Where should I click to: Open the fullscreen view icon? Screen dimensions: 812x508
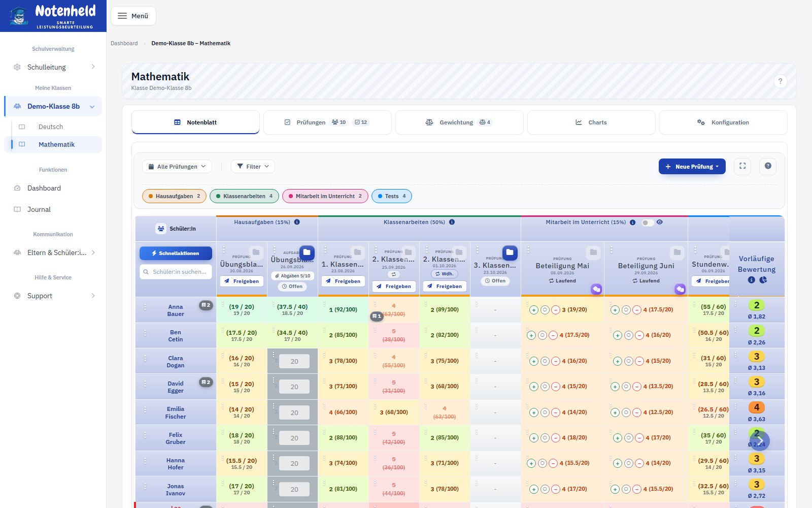(742, 166)
